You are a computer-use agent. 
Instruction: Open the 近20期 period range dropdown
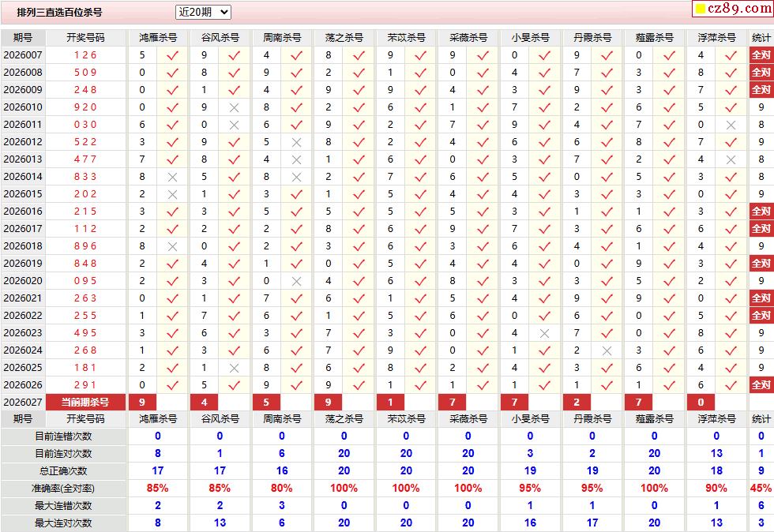[x=203, y=13]
